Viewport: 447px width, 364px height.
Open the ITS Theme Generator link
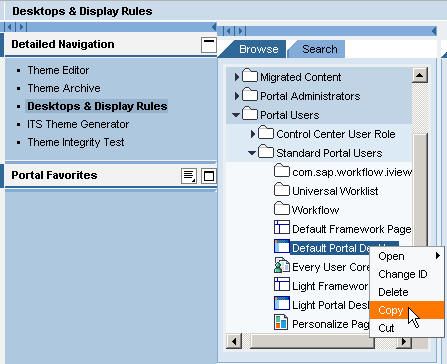[78, 124]
